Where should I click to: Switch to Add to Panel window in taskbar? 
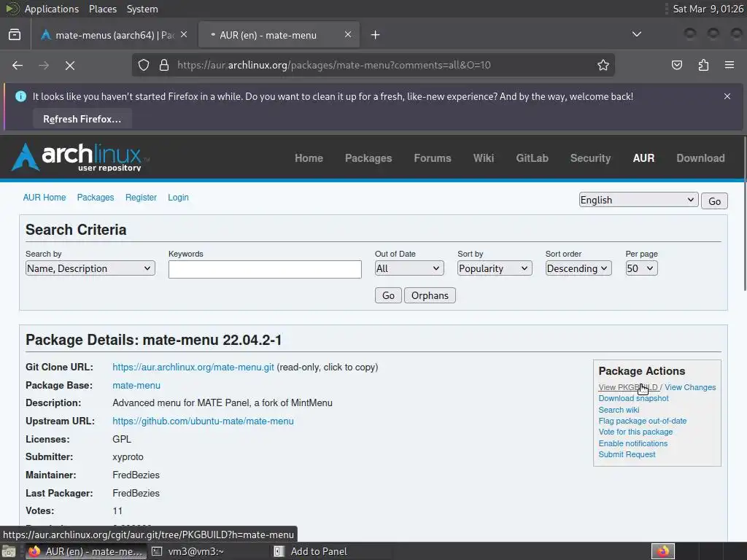pos(311,551)
